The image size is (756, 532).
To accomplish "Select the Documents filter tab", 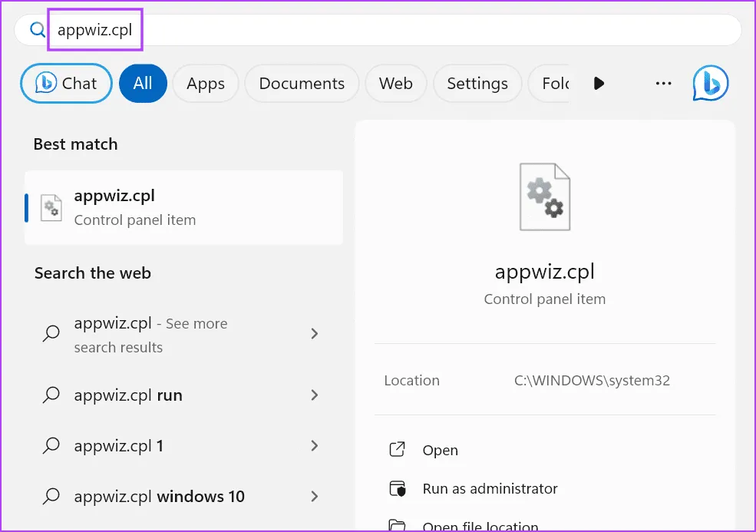I will point(302,83).
